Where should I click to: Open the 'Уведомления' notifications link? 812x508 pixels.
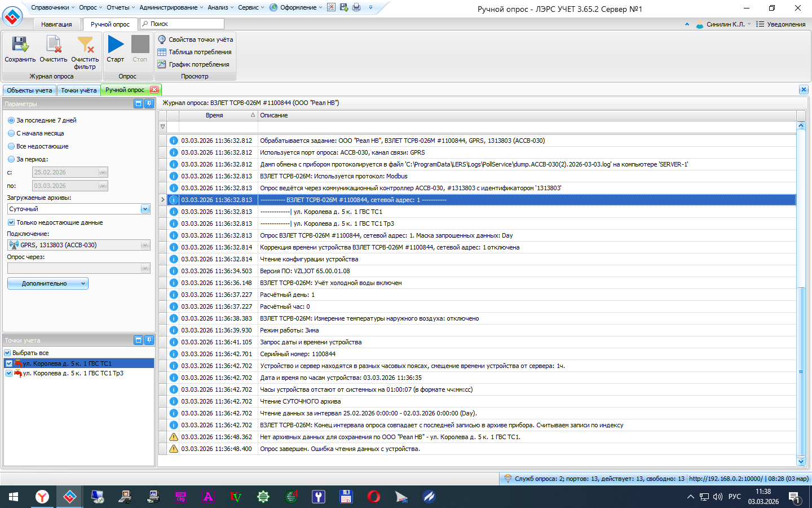(x=781, y=24)
